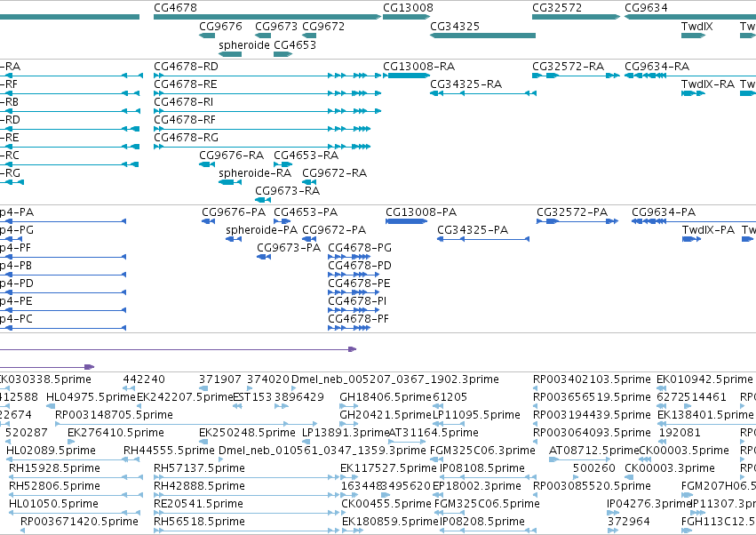Open EST RP003085520.5prime

[x=592, y=486]
